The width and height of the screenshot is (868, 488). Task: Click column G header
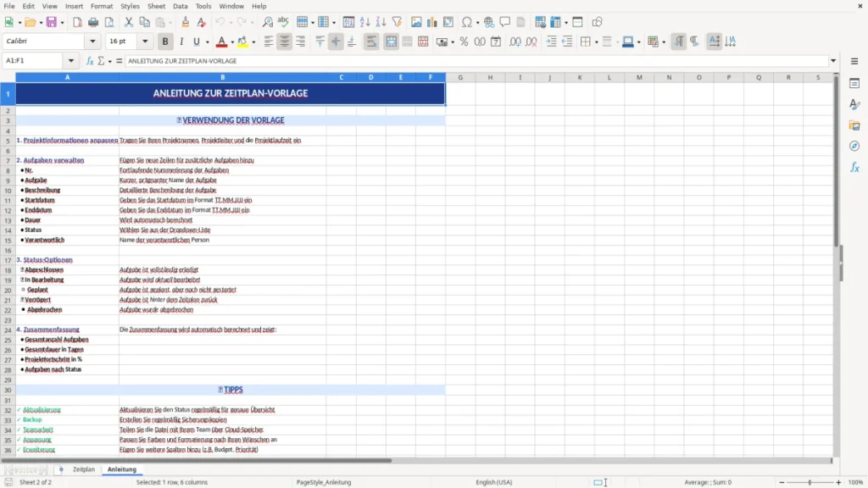460,77
